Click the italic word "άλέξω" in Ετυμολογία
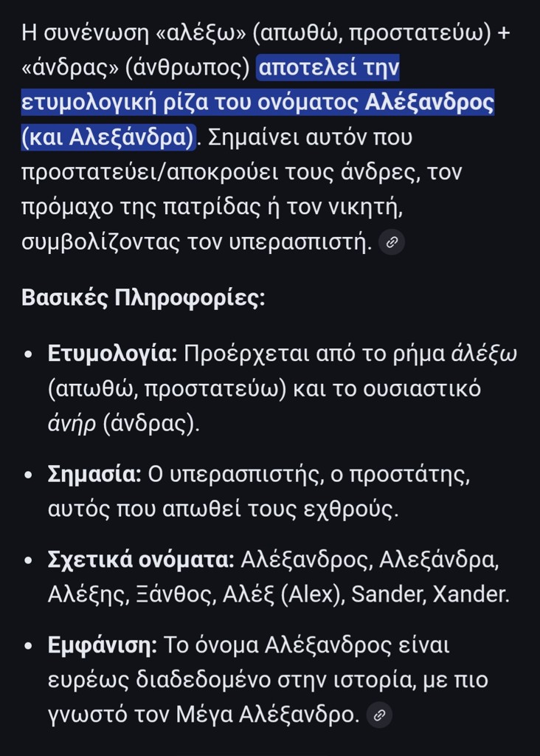540x756 pixels. pyautogui.click(x=484, y=354)
